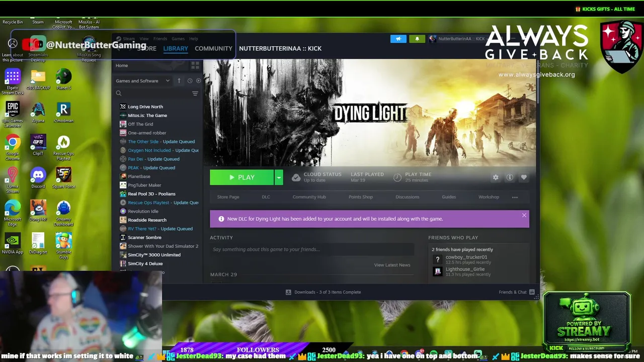
Task: Open the DLC tab for Dying Light
Action: [266, 197]
